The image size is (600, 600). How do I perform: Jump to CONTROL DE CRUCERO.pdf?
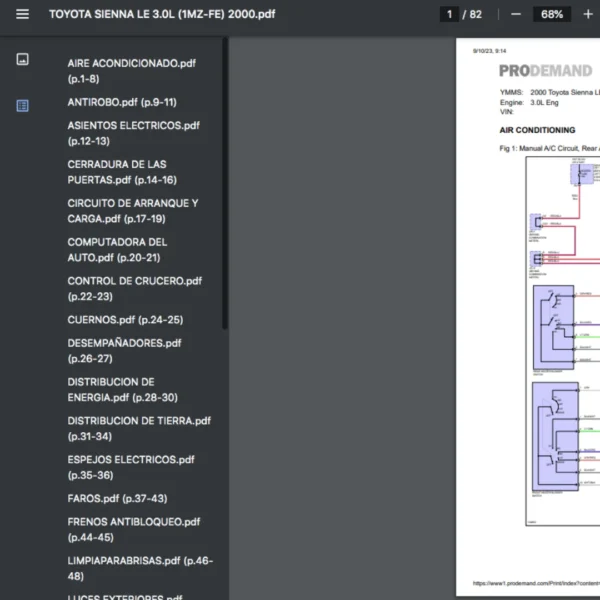click(x=134, y=289)
